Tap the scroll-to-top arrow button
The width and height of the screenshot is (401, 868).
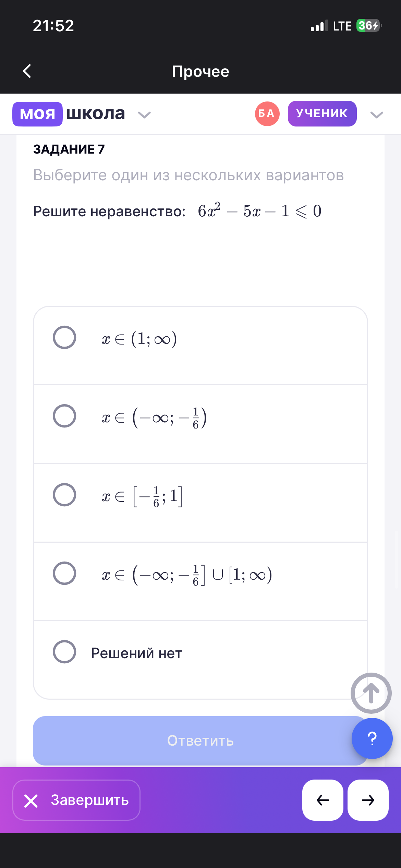click(371, 693)
